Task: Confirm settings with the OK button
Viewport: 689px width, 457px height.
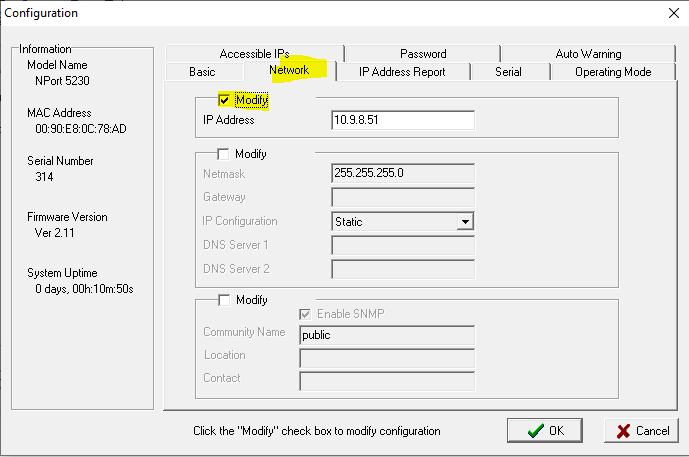Action: (545, 431)
